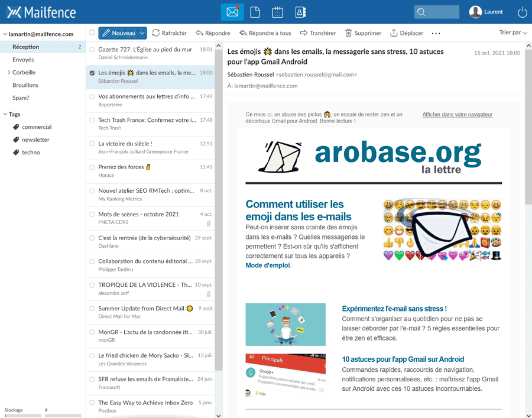The image size is (532, 418).
Task: Check the La victoire du siècle checkbox
Action: (92, 144)
